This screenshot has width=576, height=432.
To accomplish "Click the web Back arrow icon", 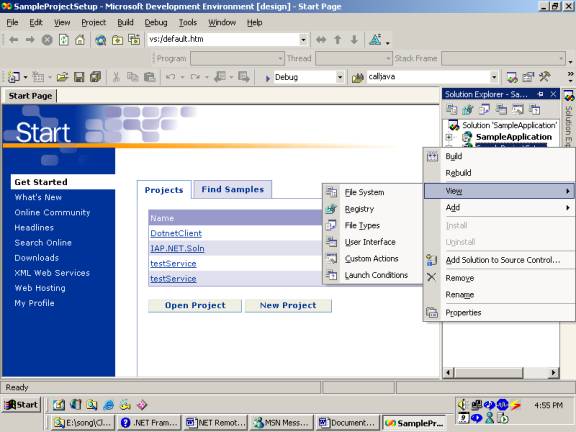I will [x=13, y=40].
